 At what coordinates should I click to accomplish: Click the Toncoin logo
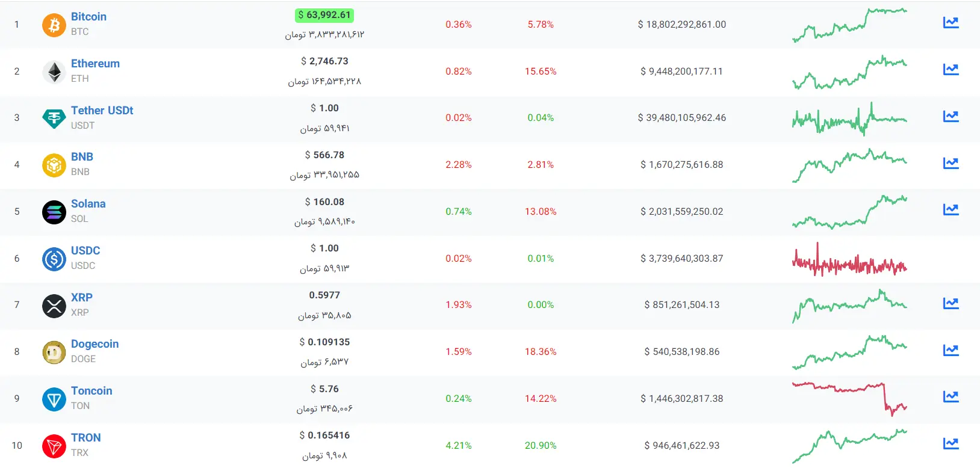click(x=54, y=399)
